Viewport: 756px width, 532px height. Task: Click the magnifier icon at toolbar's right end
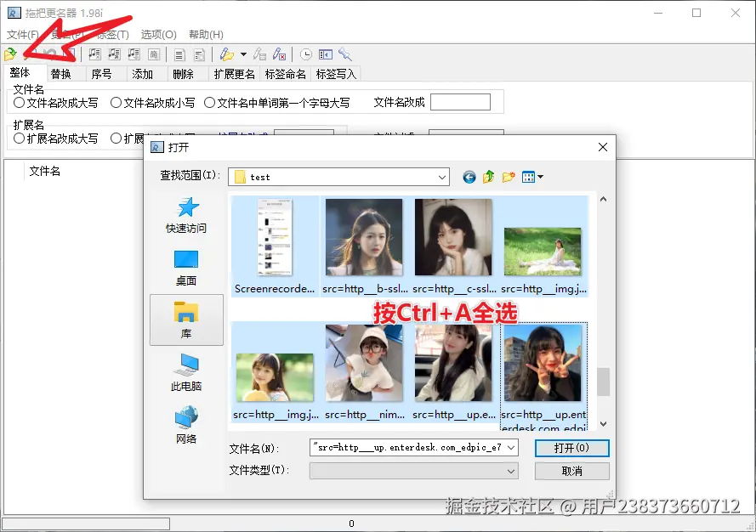[x=344, y=54]
